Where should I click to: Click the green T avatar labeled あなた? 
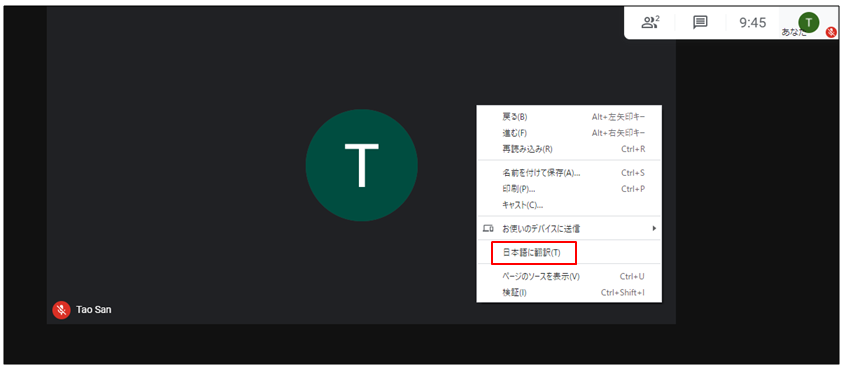pos(808,22)
